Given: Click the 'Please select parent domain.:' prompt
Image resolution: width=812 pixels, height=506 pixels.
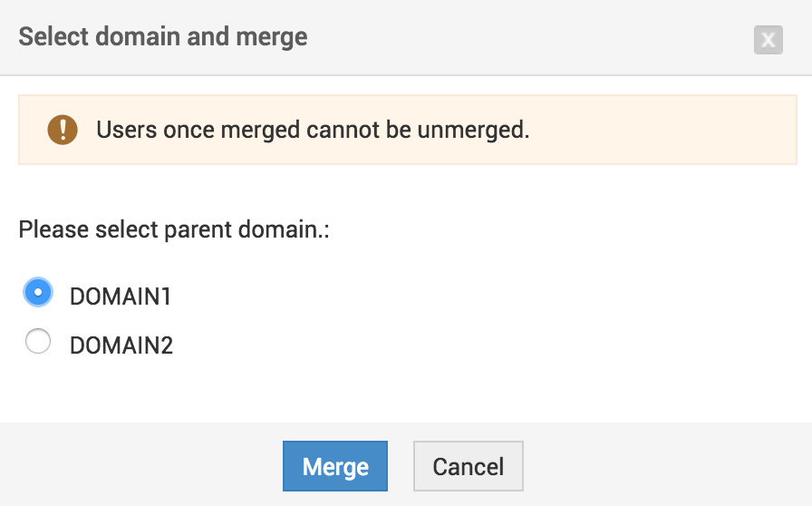Looking at the screenshot, I should [174, 229].
